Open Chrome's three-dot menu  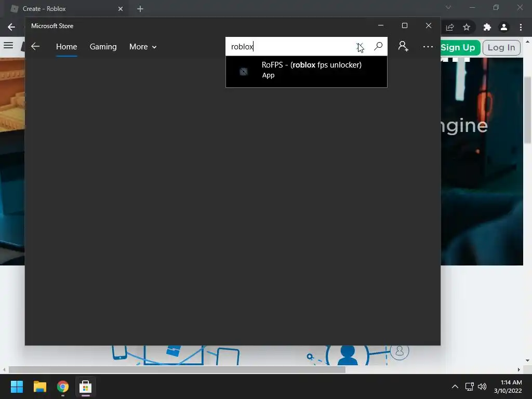[x=521, y=27]
